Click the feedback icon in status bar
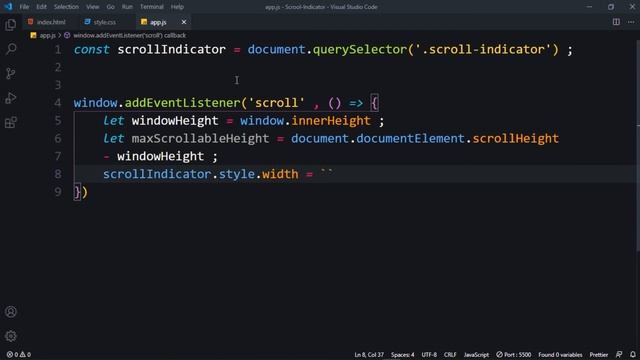Viewport: 640px width, 360px height. click(619, 355)
